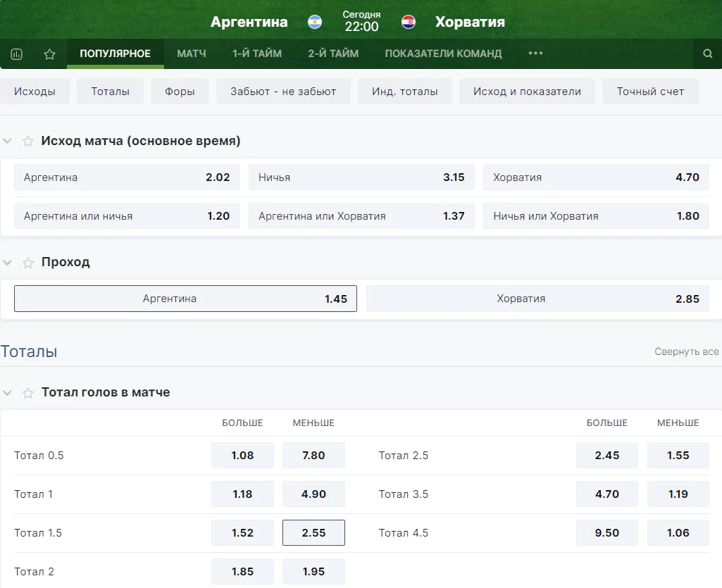Switch to the 'Популярное' tab
This screenshot has width=722, height=588.
(x=115, y=54)
